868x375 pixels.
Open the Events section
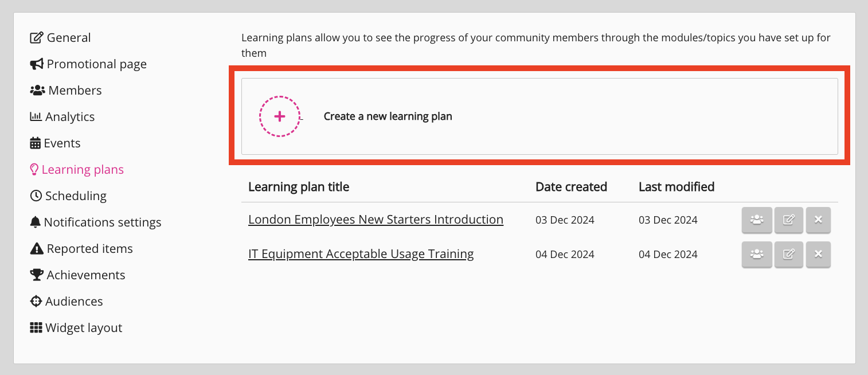click(62, 143)
